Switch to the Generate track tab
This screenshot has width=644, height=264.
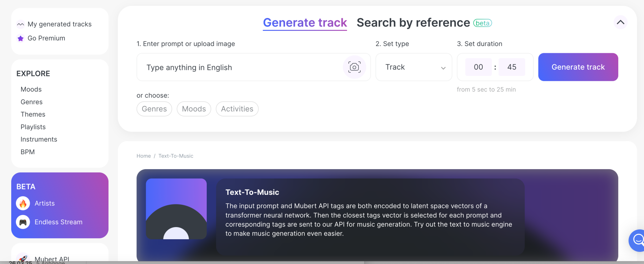tap(305, 23)
